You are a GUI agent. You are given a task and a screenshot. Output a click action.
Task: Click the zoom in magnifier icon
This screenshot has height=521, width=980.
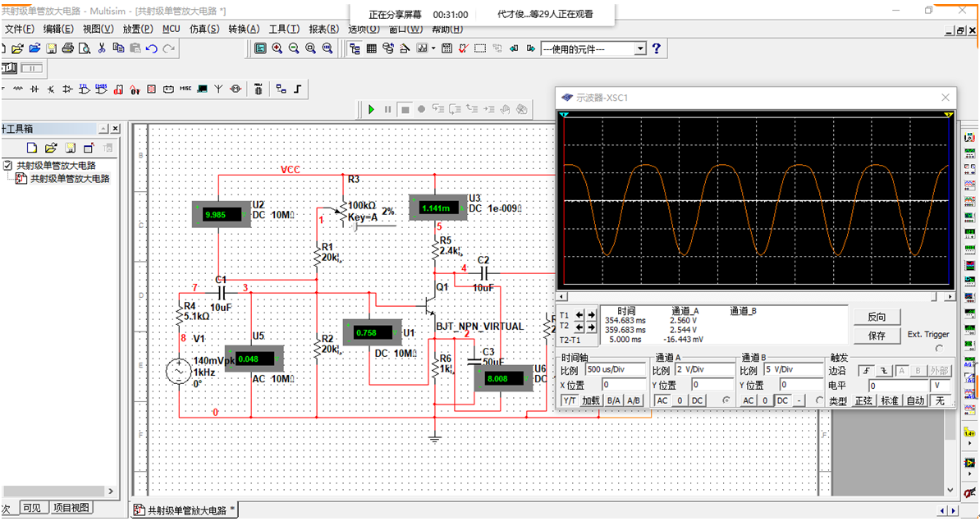tap(277, 48)
